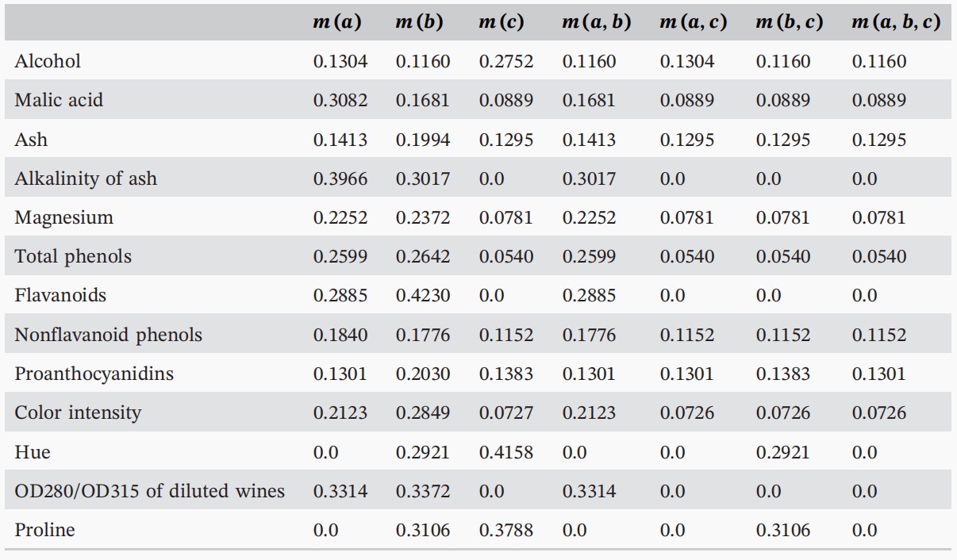The height and width of the screenshot is (560, 957).
Task: Click the 0.3966 Alkalinity of ash value
Action: (340, 178)
